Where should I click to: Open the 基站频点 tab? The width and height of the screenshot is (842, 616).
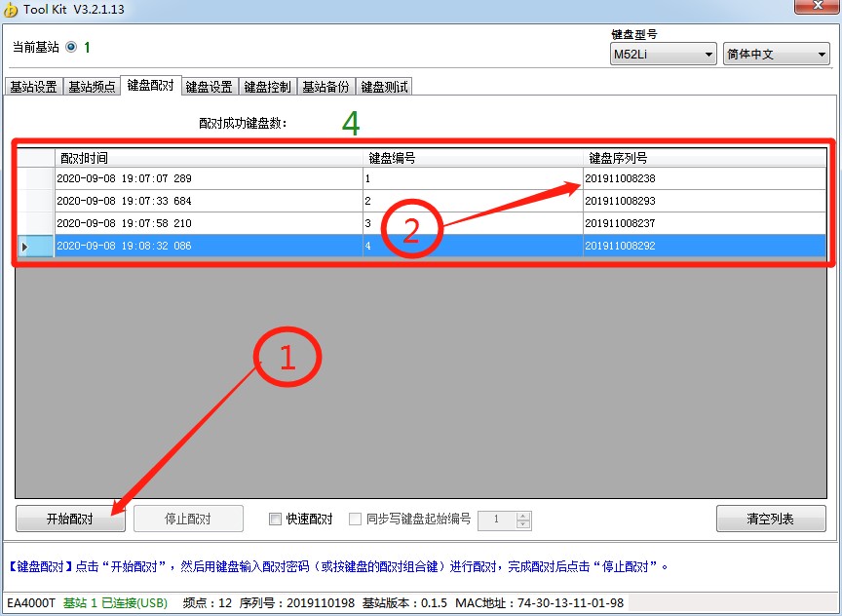pos(92,87)
